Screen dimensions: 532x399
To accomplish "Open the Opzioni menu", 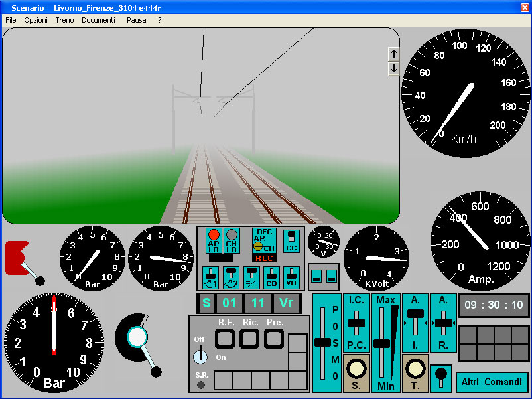I will click(36, 20).
